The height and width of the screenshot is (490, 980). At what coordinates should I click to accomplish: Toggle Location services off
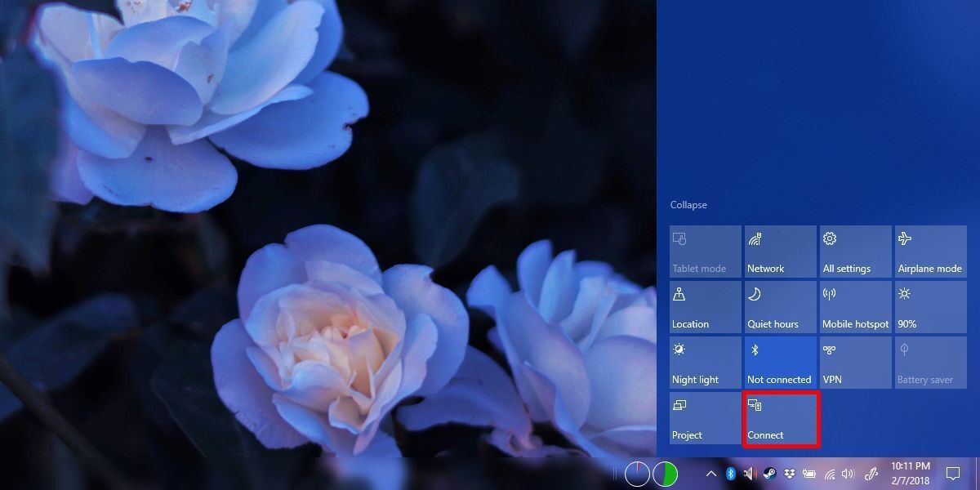coord(705,306)
